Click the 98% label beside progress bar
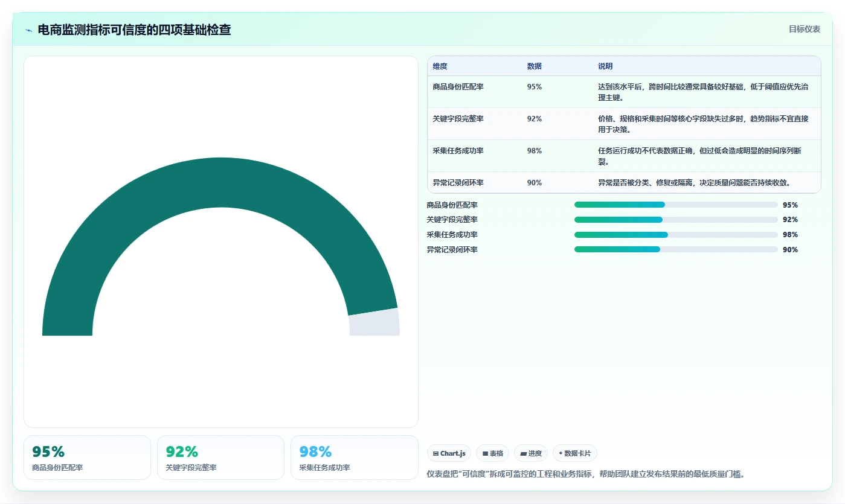This screenshot has width=845, height=504. [790, 235]
